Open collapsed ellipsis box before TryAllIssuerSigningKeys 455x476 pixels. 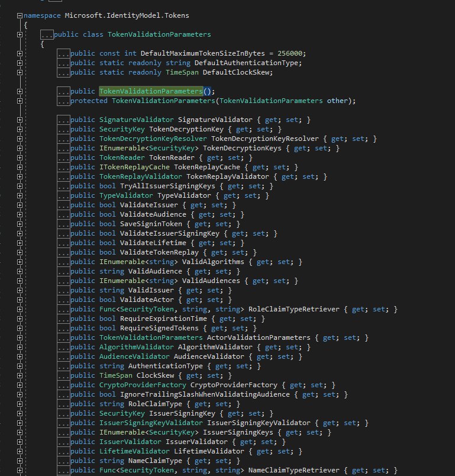coord(63,186)
